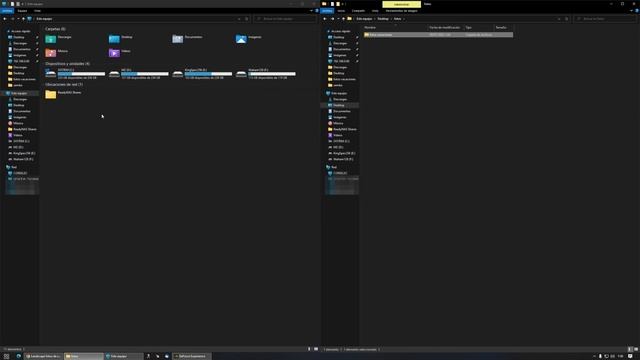This screenshot has height=360, width=640.
Task: Expand the ribbon in left window
Action: [x=311, y=11]
